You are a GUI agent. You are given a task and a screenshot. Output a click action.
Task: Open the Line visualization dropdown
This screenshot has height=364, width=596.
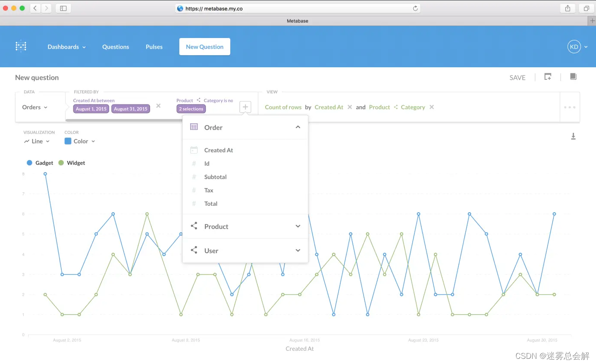pos(37,141)
